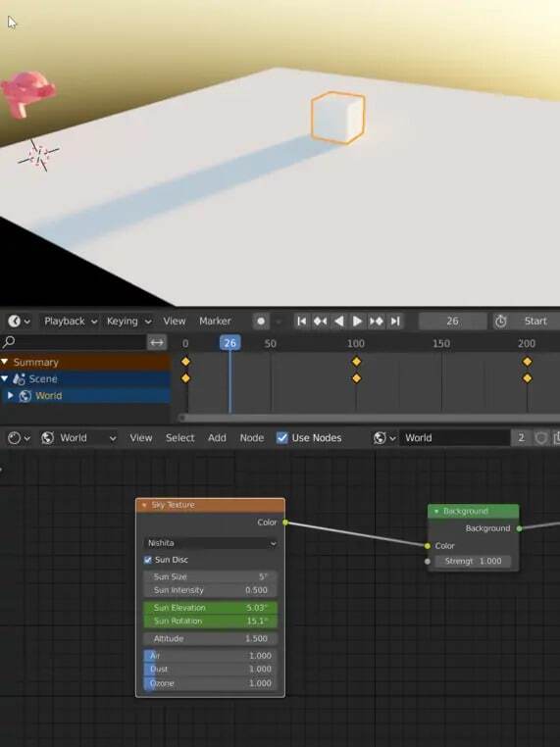
Task: Select the Summary keyframe at frame 0
Action: 185,362
